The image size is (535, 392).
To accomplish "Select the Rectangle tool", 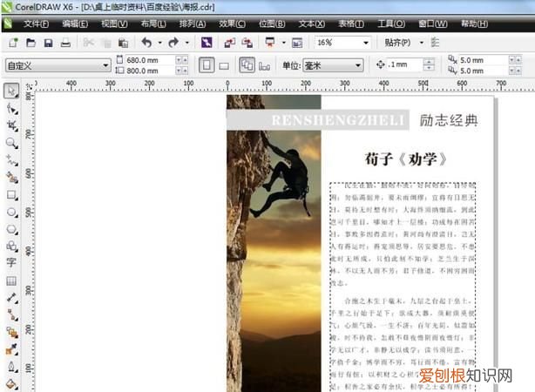I will [x=12, y=195].
